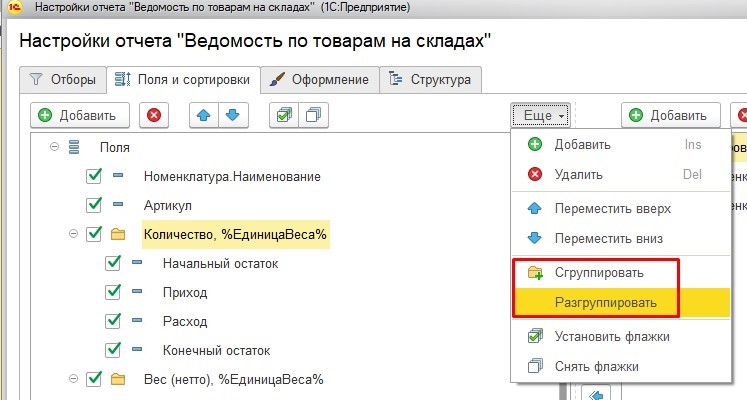
Task: Collapse the Поля root tree node
Action: [x=54, y=147]
